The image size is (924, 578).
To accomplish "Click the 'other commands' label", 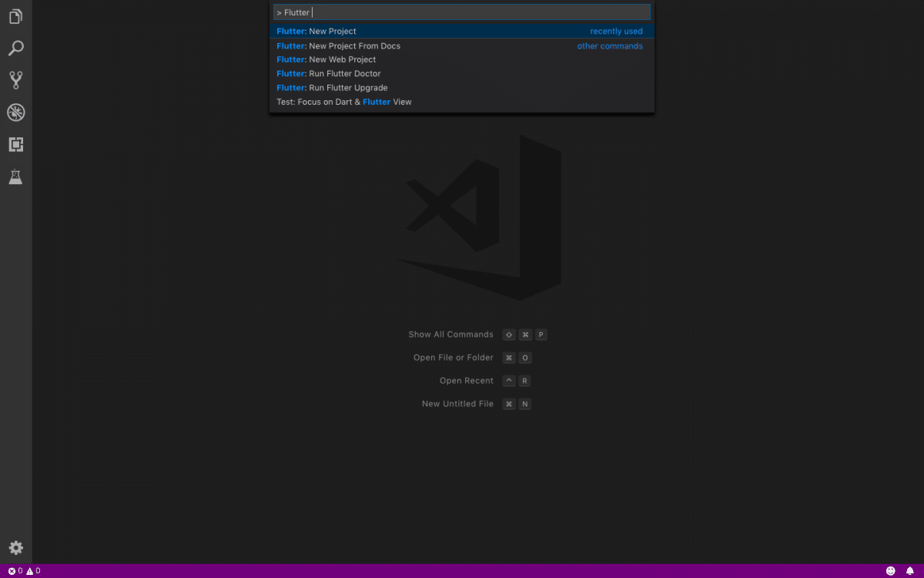I will pyautogui.click(x=610, y=46).
